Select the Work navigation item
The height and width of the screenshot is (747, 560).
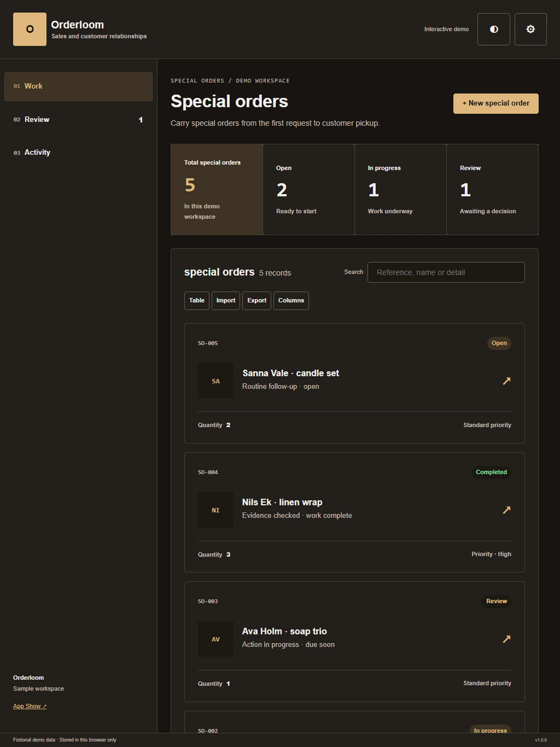pos(78,86)
